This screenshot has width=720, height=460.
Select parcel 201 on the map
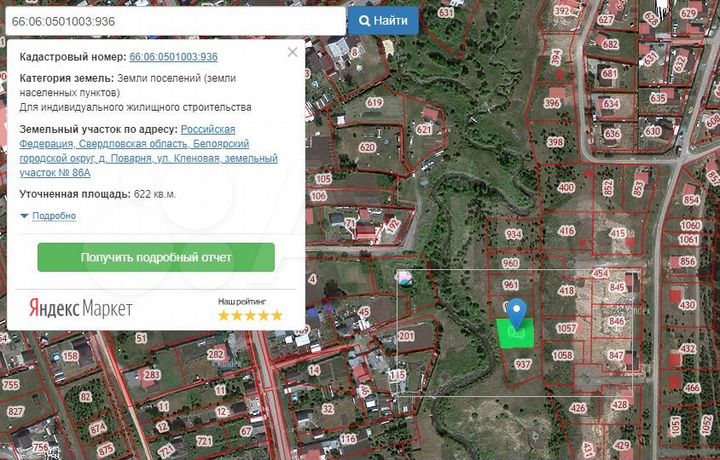406,336
